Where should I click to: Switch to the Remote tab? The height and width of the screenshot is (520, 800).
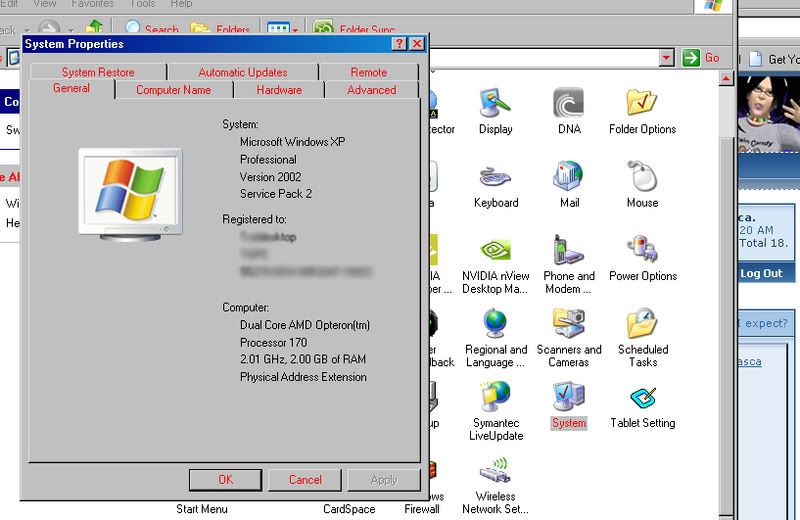[x=368, y=72]
